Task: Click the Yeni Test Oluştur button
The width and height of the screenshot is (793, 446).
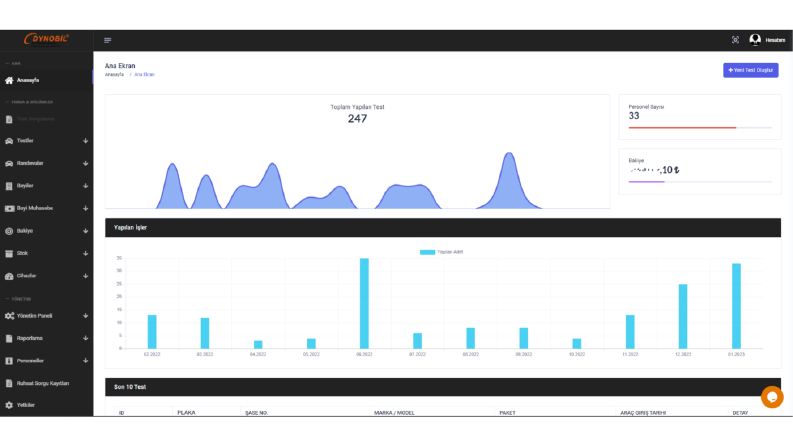Action: click(x=751, y=70)
